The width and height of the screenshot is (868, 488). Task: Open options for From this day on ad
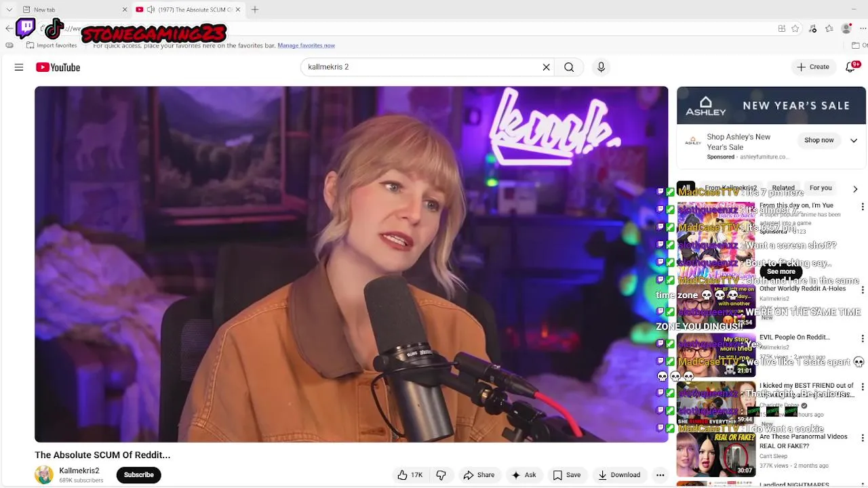pyautogui.click(x=863, y=207)
